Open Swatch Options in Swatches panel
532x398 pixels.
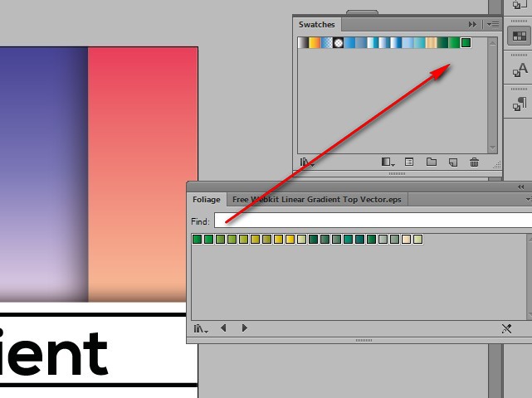pos(409,163)
